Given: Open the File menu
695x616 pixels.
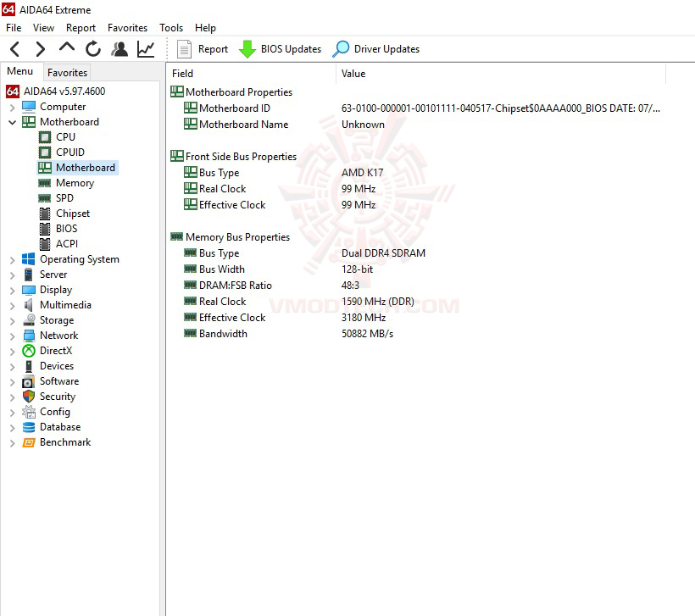Looking at the screenshot, I should 14,27.
